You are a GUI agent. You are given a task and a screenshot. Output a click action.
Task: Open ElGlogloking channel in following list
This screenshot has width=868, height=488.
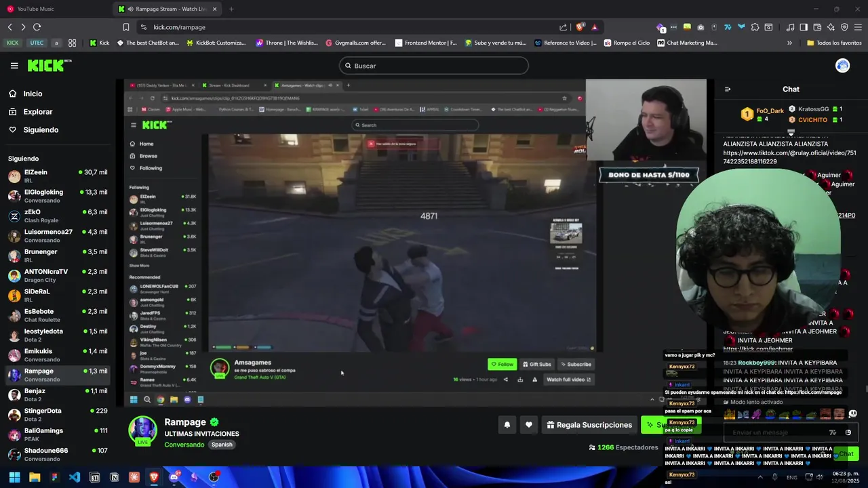click(x=58, y=197)
